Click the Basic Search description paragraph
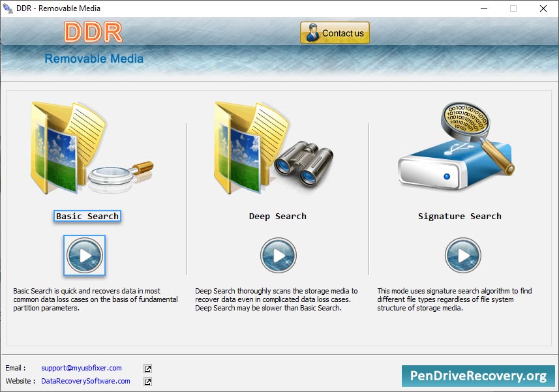559x392 pixels. (95, 299)
